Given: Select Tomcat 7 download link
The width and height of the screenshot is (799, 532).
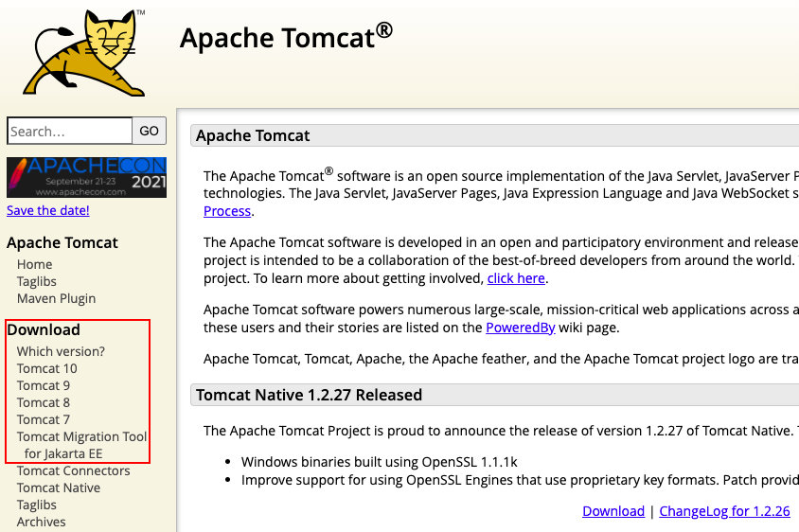Looking at the screenshot, I should point(44,419).
